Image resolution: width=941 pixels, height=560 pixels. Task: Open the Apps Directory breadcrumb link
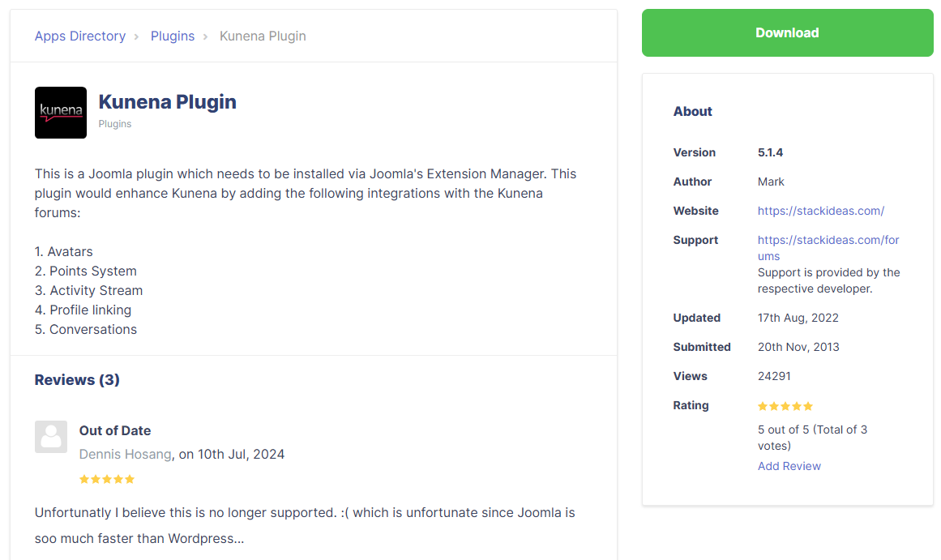(80, 36)
